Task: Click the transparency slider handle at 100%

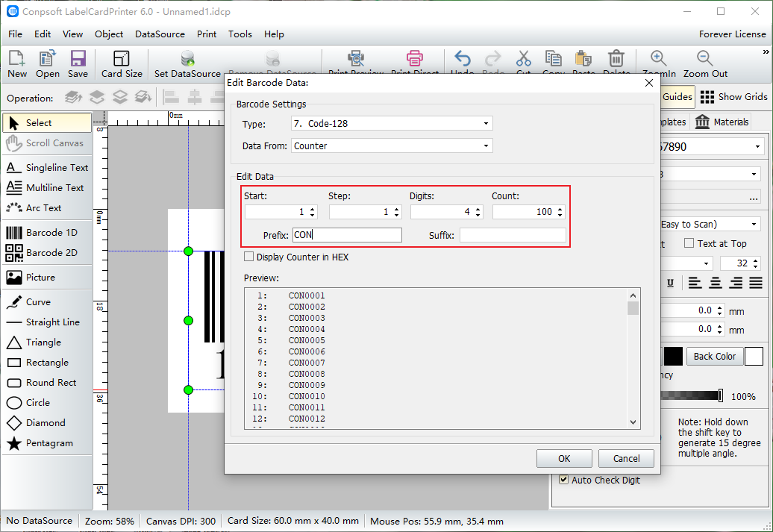Action: 721,395
